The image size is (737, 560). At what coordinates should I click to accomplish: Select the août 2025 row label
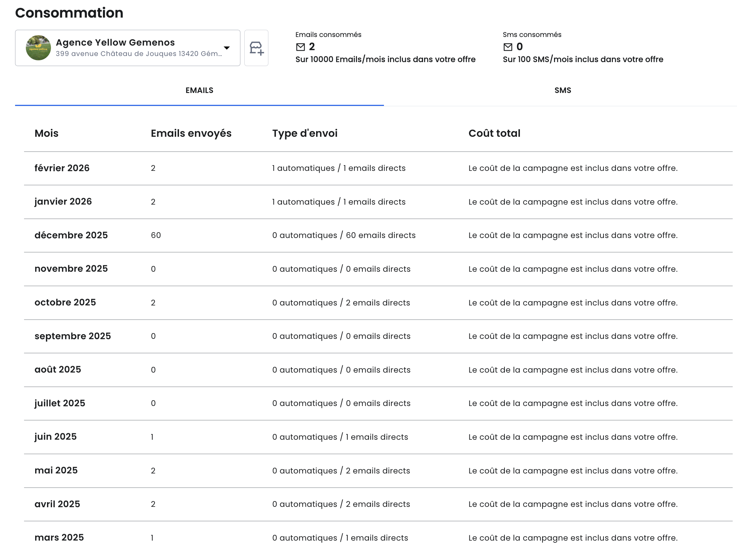[x=58, y=369]
